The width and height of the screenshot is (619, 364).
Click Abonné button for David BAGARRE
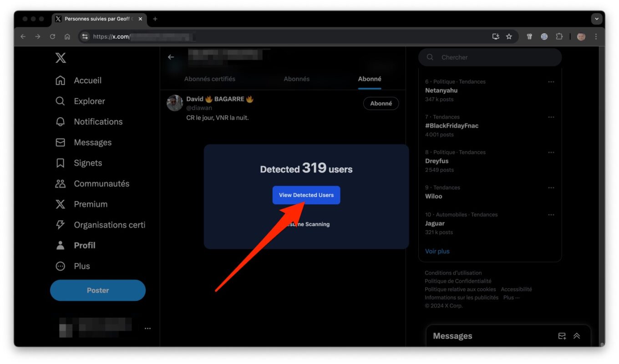[381, 103]
